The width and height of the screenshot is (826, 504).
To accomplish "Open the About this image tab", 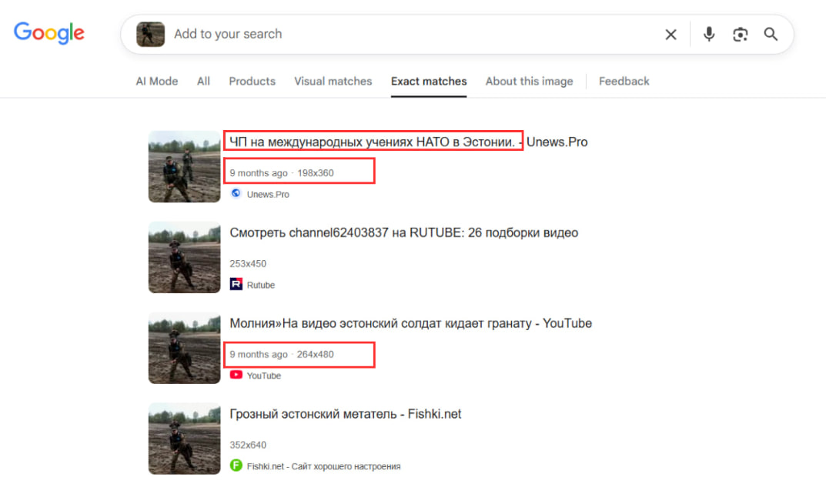I will (529, 81).
